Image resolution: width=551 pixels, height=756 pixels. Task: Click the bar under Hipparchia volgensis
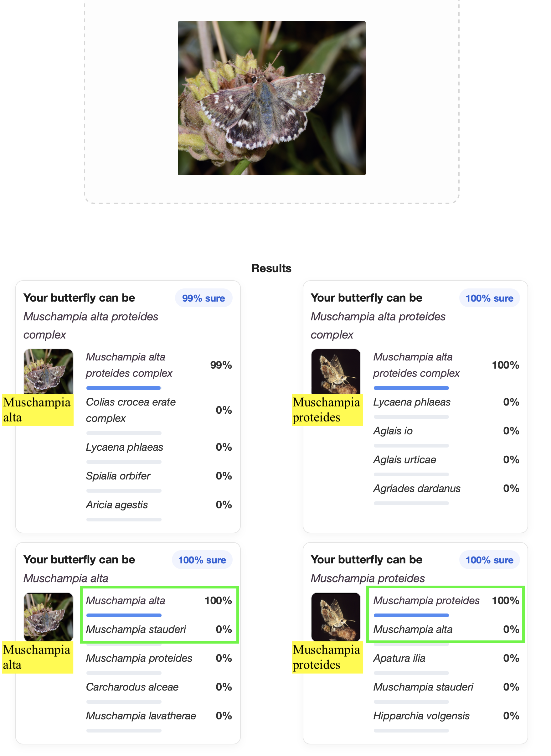[411, 731]
